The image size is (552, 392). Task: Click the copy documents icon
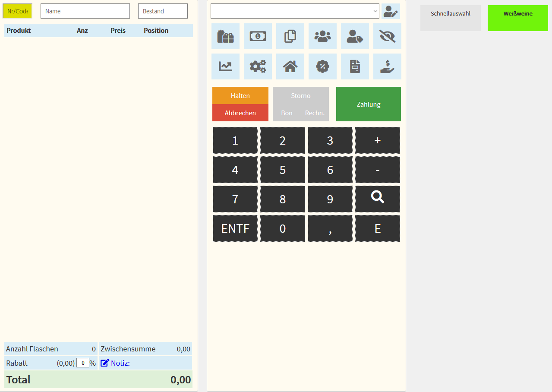click(x=290, y=36)
